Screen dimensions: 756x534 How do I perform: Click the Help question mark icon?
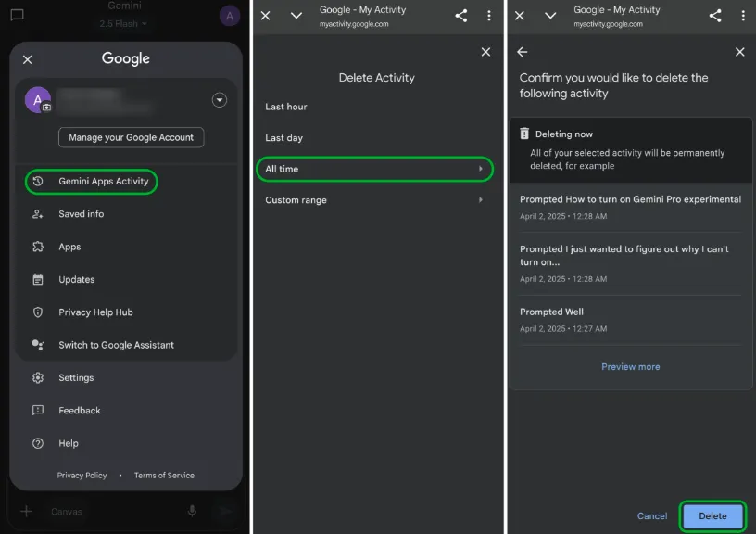point(38,443)
